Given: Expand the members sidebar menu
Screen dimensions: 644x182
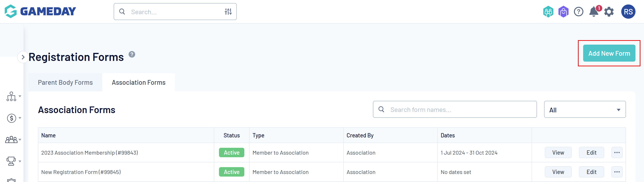Looking at the screenshot, I should pyautogui.click(x=13, y=140).
